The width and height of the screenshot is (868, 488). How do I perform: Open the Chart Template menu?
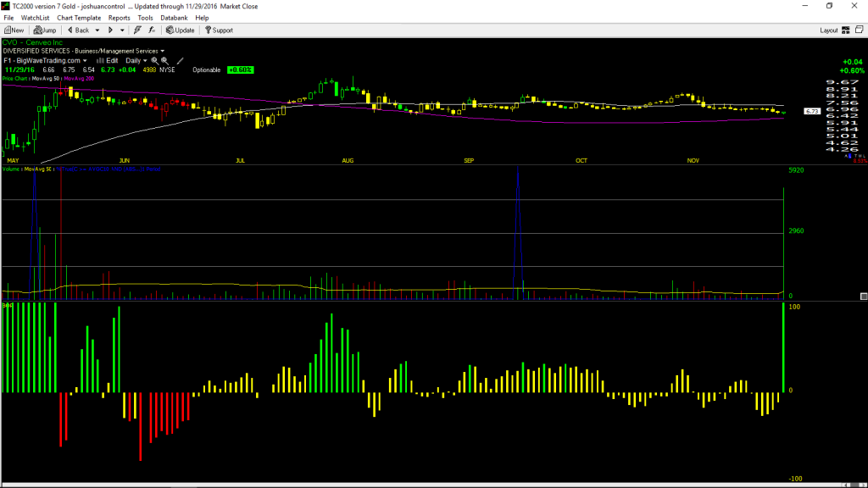79,18
